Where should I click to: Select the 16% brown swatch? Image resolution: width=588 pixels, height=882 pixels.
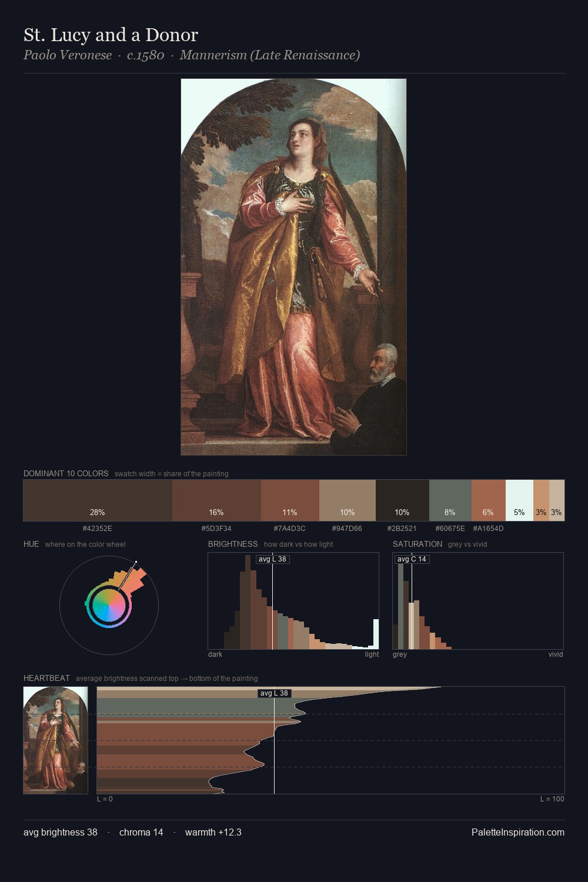tap(216, 500)
